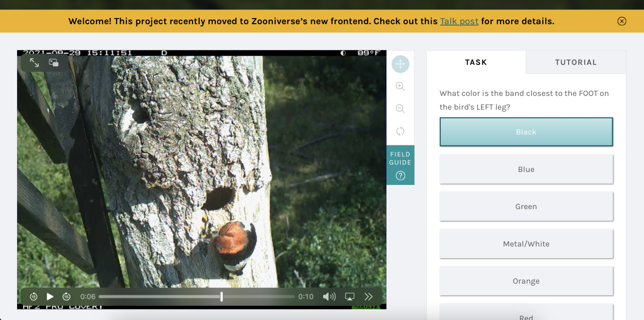The image size is (644, 320).
Task: Switch to the Task tab
Action: (x=476, y=62)
